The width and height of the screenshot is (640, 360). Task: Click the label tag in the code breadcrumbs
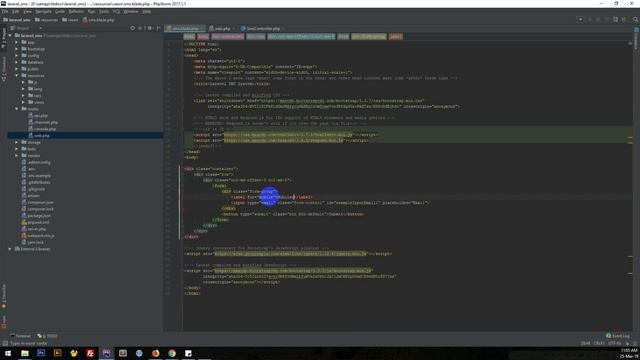pos(395,36)
